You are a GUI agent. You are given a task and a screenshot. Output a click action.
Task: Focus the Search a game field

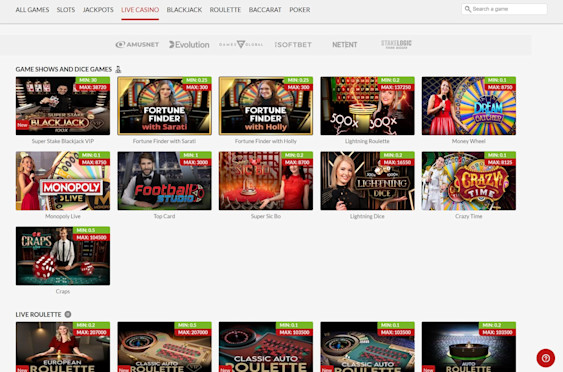pos(504,9)
